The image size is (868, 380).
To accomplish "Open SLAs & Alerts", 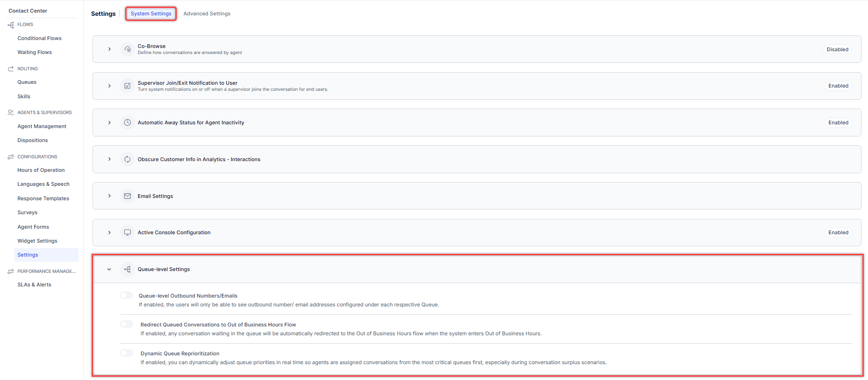I will [x=34, y=285].
